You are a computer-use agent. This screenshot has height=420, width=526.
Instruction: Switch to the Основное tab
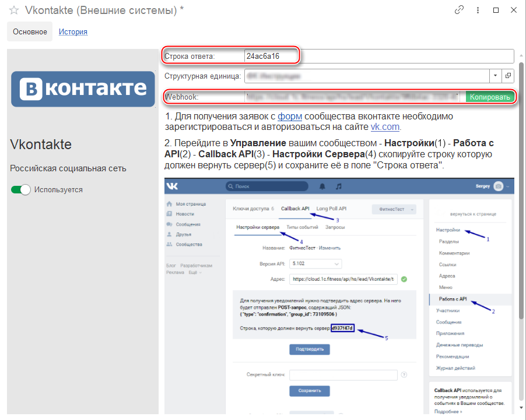pyautogui.click(x=30, y=32)
